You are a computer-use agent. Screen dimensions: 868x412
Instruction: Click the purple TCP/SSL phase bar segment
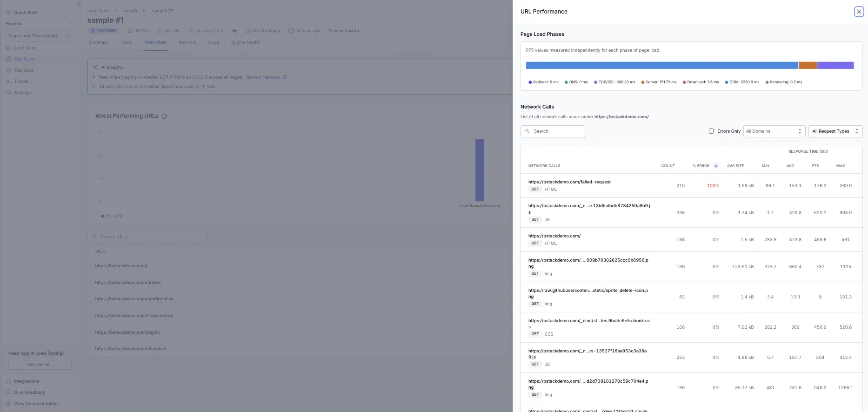(835, 66)
